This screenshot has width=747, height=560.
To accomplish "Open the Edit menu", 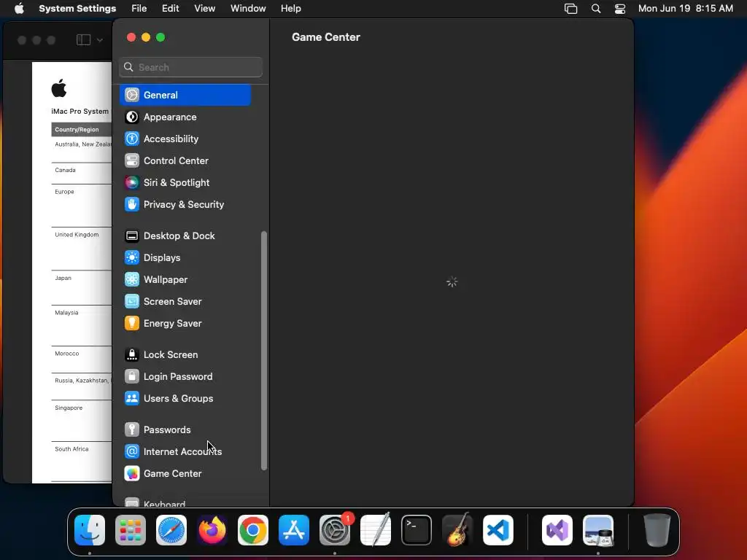I will (x=170, y=9).
